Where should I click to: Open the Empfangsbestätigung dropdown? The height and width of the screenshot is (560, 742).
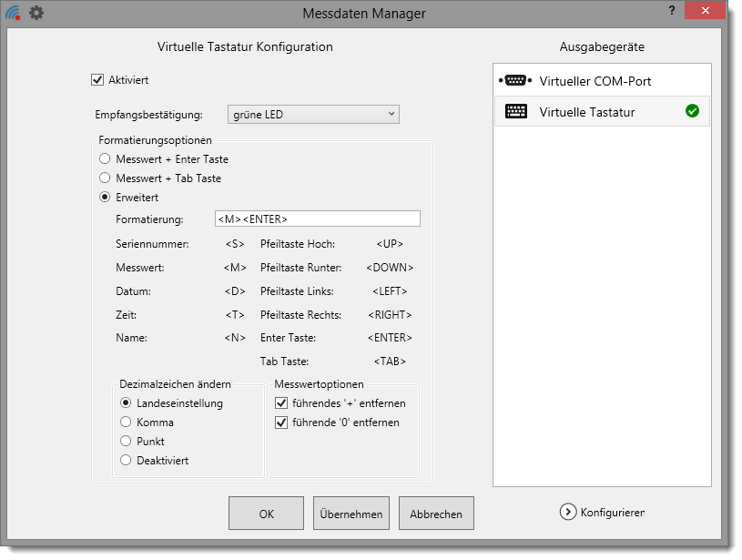[x=312, y=115]
